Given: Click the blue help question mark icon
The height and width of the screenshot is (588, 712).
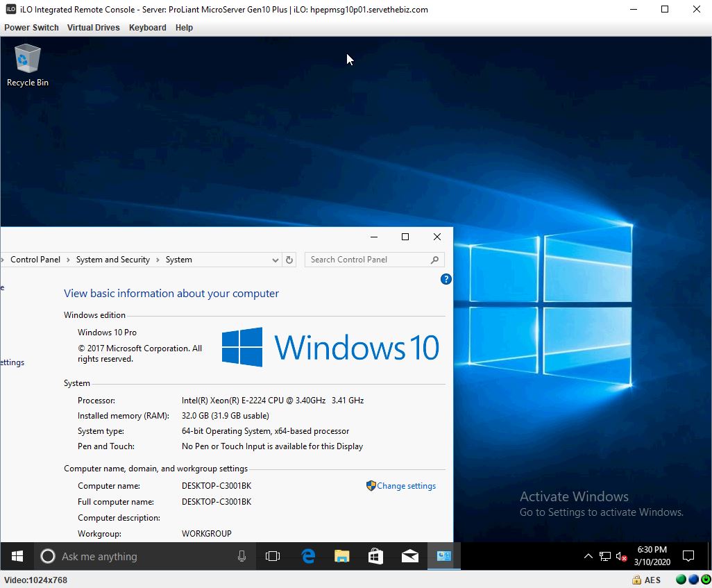Looking at the screenshot, I should pos(446,279).
